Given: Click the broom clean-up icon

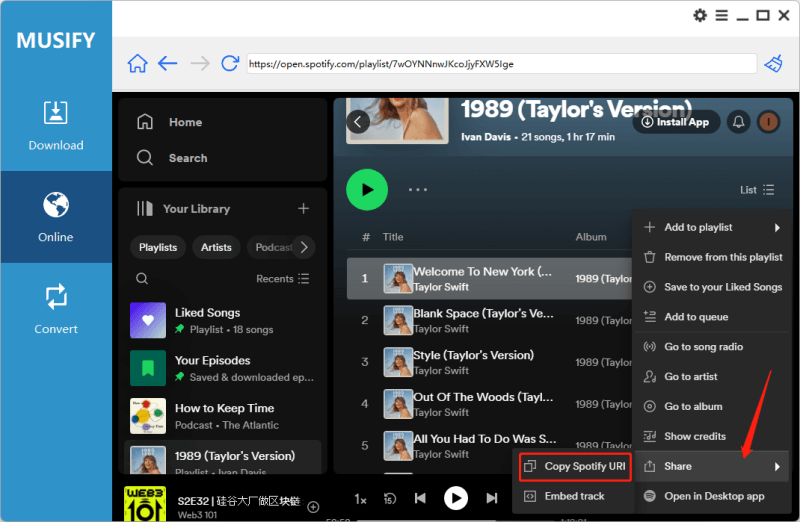Looking at the screenshot, I should [774, 64].
